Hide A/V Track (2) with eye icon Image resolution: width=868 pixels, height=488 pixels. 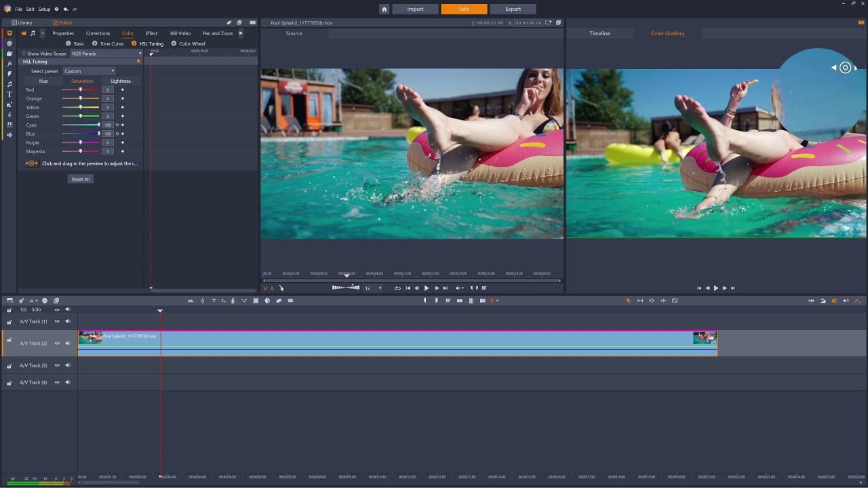coord(57,343)
